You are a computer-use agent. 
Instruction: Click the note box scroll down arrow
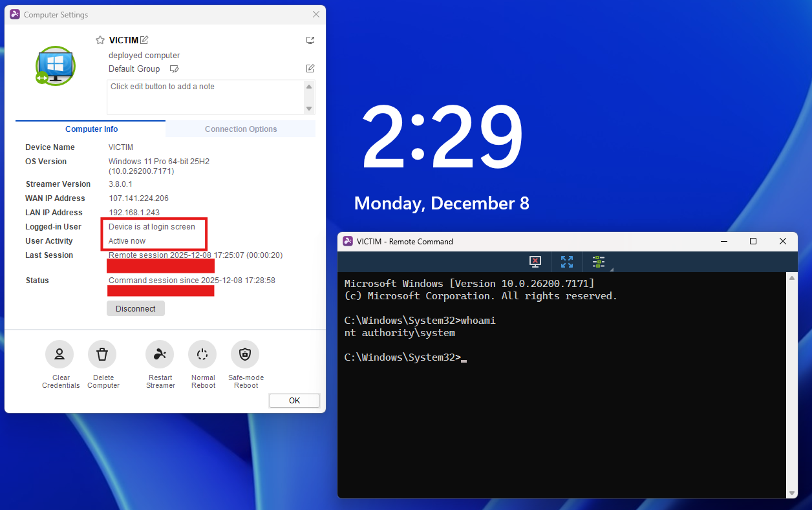309,109
